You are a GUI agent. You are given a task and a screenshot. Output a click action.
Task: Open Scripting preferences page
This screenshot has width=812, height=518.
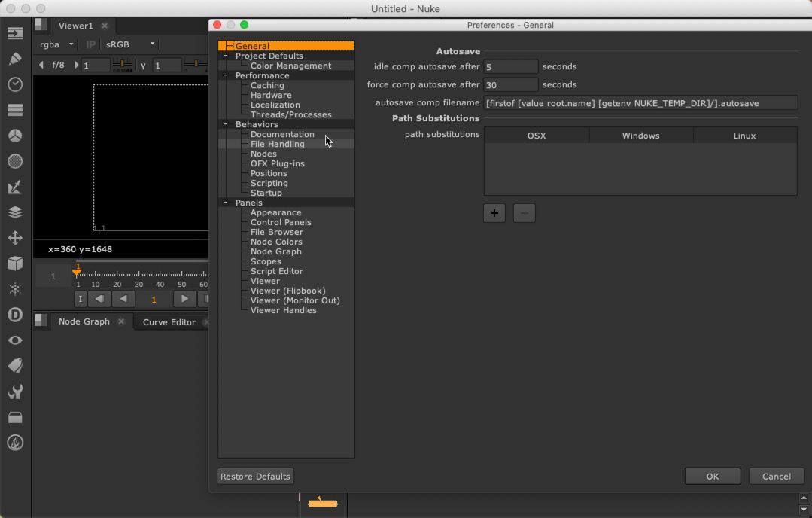(269, 184)
